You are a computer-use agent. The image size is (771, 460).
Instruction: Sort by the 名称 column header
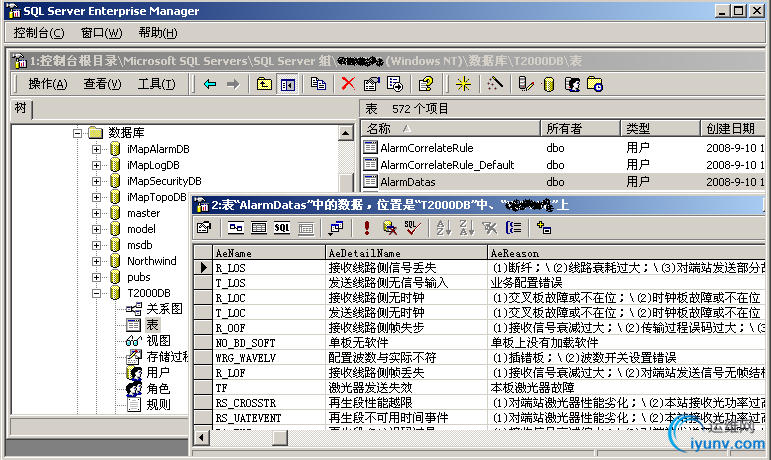tap(451, 128)
